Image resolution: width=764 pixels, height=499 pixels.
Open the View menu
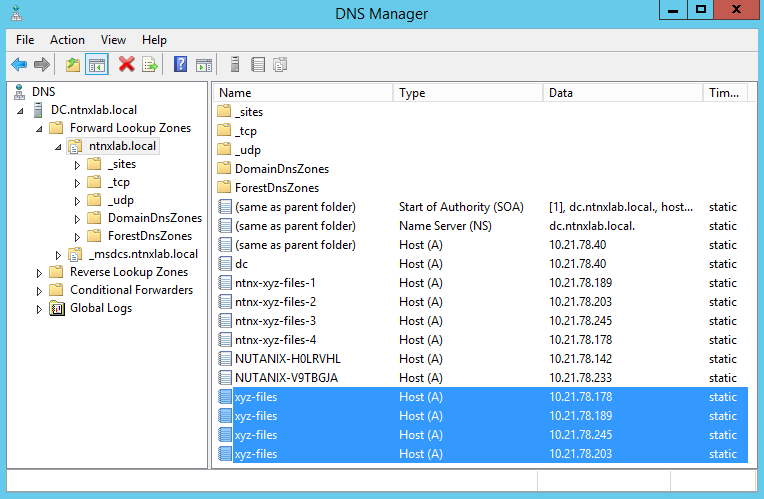[113, 40]
